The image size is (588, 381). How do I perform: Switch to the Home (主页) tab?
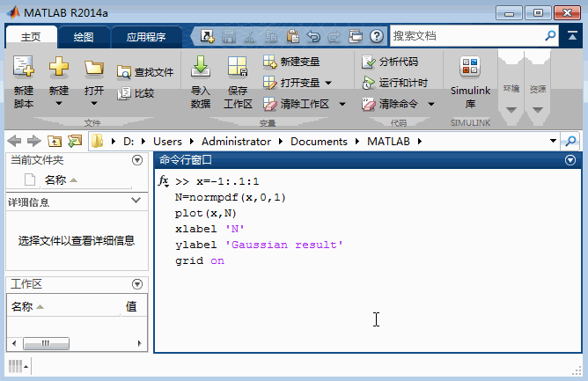tap(31, 37)
